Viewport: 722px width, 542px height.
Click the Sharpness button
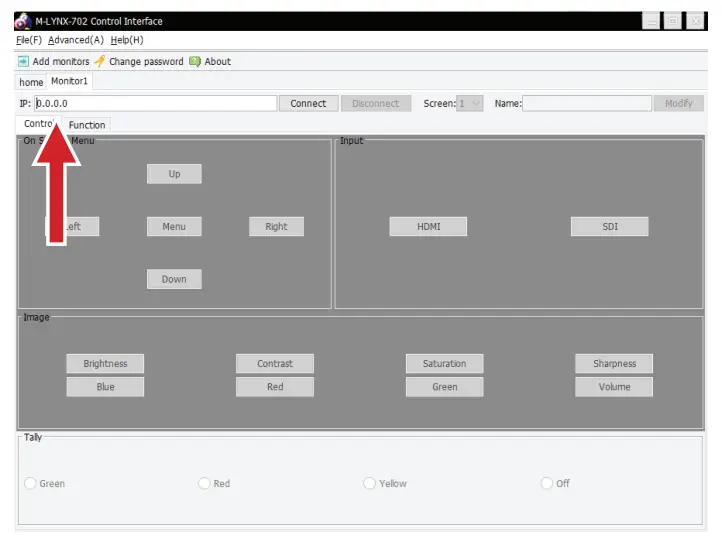click(614, 363)
